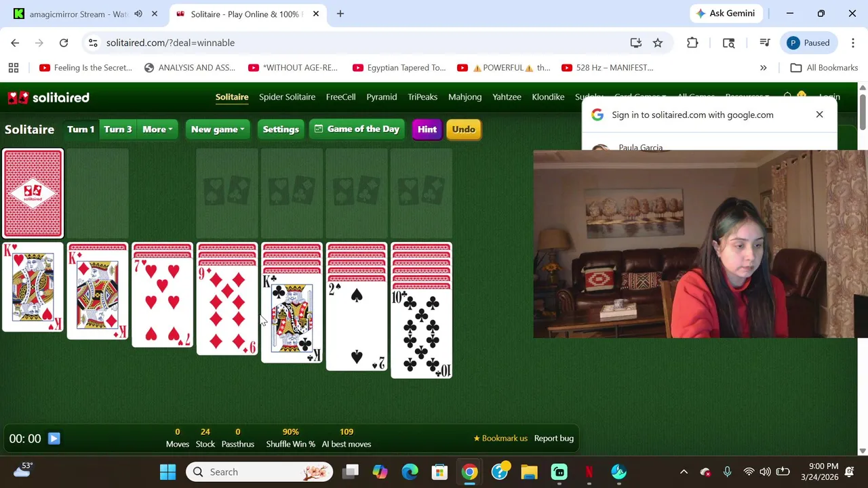Click the Paused profile button
This screenshot has width=868, height=488.
point(808,43)
